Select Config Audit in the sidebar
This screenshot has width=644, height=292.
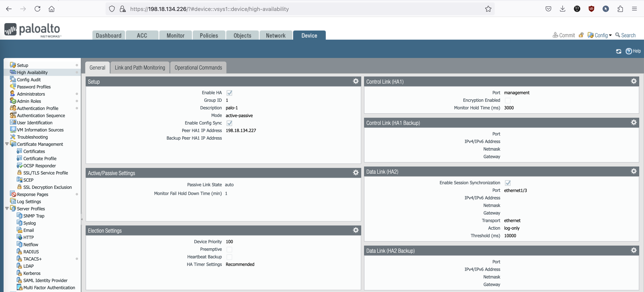tap(29, 80)
